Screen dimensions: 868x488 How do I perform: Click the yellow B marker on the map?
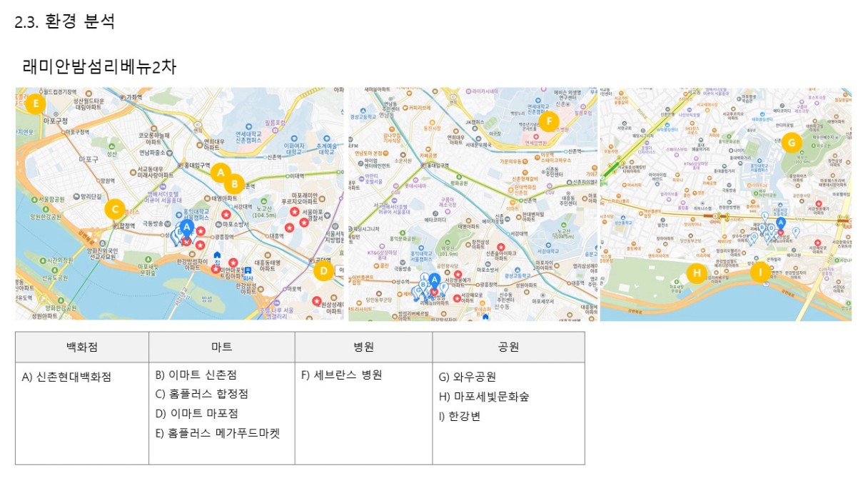(234, 184)
